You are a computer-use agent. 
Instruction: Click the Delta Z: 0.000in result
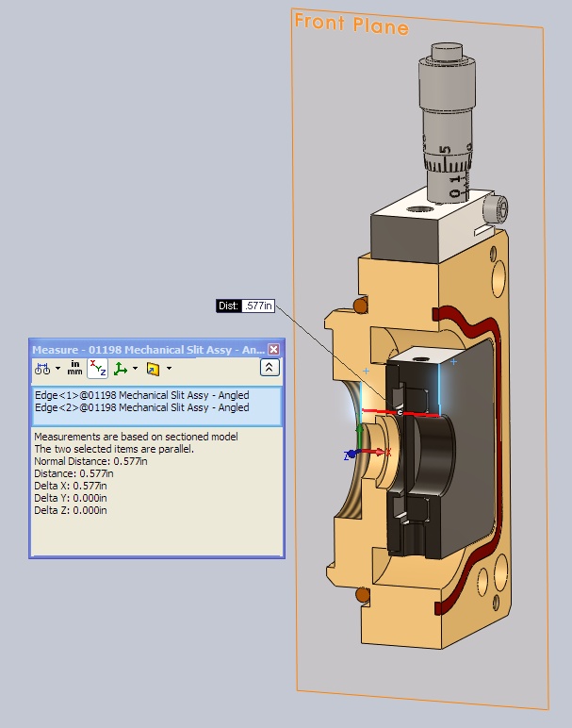tap(71, 510)
